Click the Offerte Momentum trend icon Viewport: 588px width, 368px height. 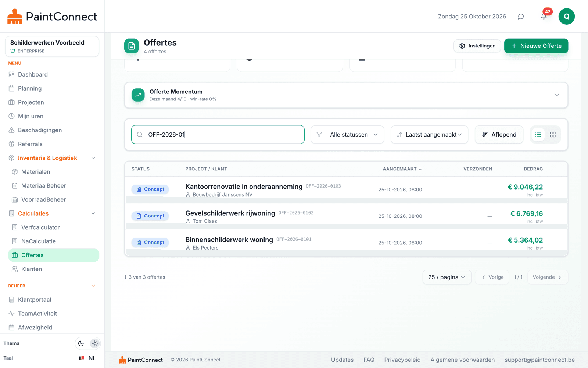pyautogui.click(x=138, y=95)
